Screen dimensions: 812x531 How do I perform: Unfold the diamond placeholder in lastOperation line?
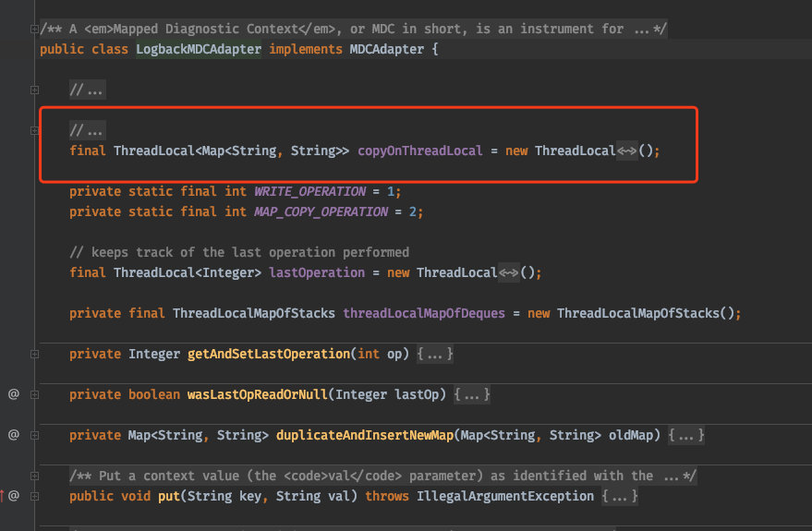[x=508, y=272]
